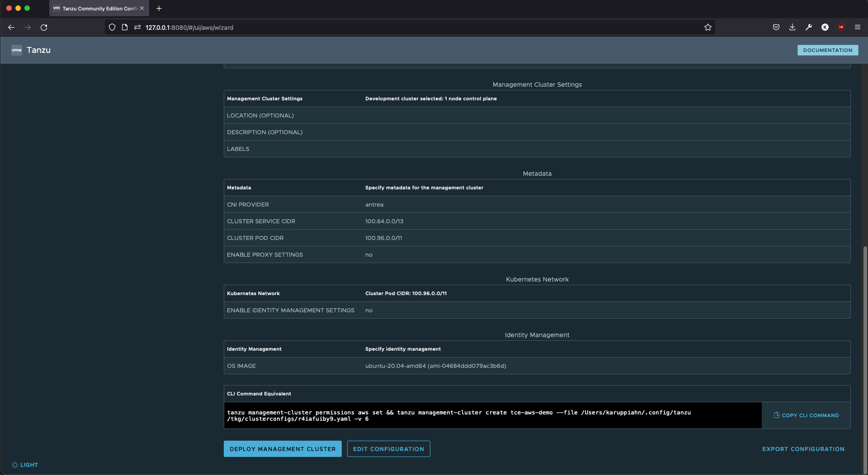Click Edit Configuration button
Viewport: 868px width, 475px height.
(388, 449)
